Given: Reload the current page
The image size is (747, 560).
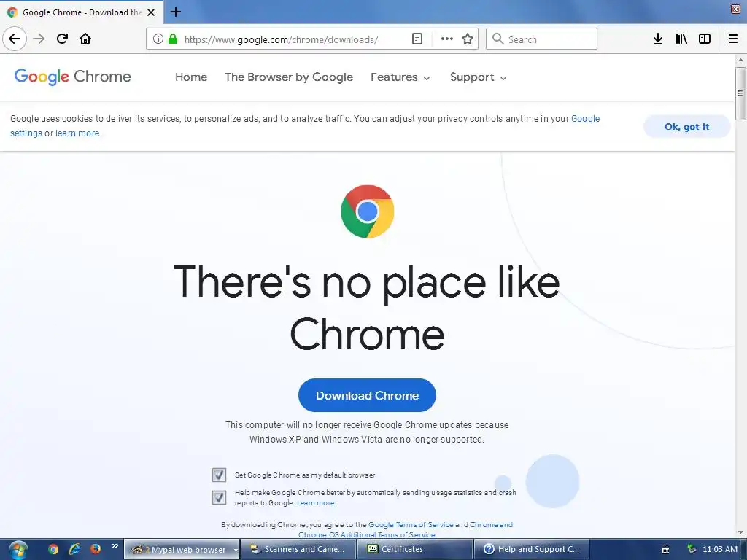Looking at the screenshot, I should point(62,39).
